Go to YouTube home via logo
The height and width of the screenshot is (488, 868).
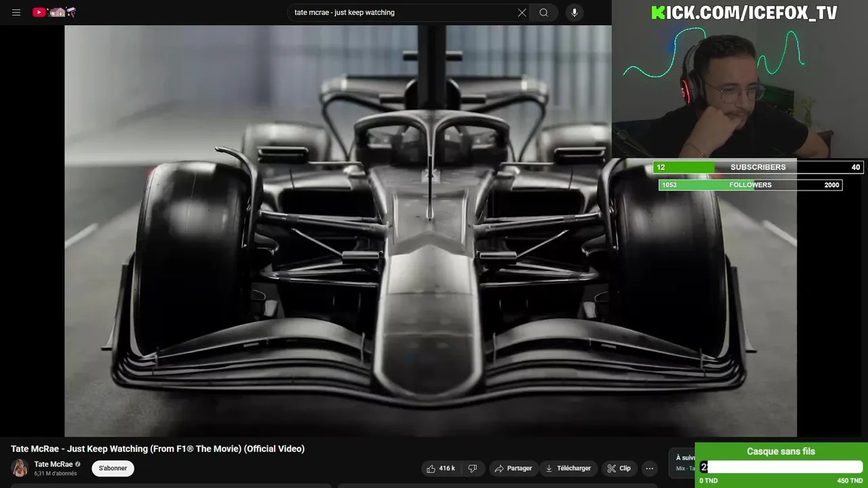click(x=54, y=12)
